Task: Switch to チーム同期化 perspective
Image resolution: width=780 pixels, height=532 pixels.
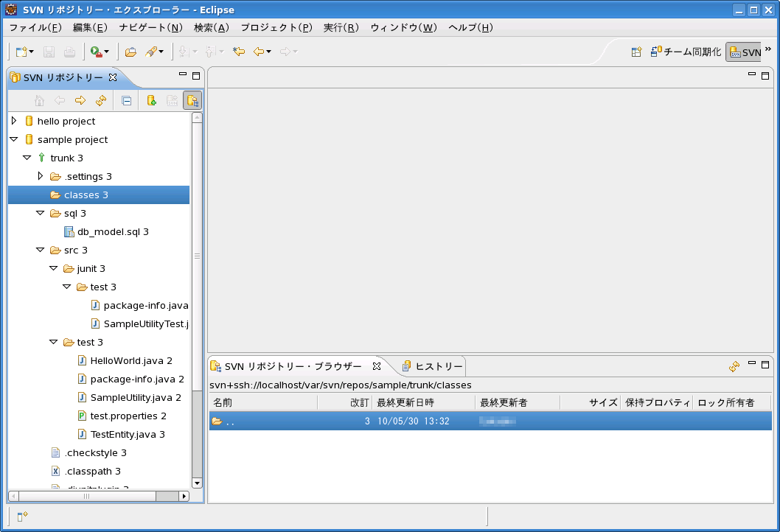Action: (686, 52)
